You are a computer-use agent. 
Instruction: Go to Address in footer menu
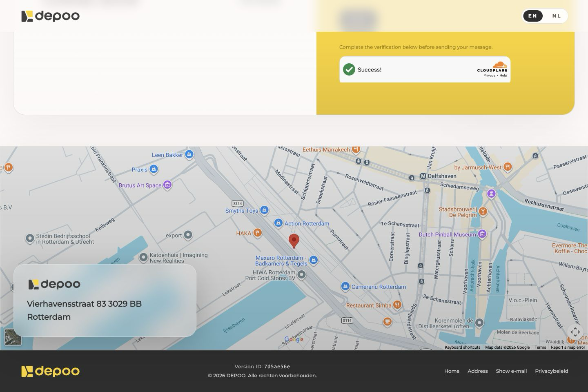tap(478, 371)
